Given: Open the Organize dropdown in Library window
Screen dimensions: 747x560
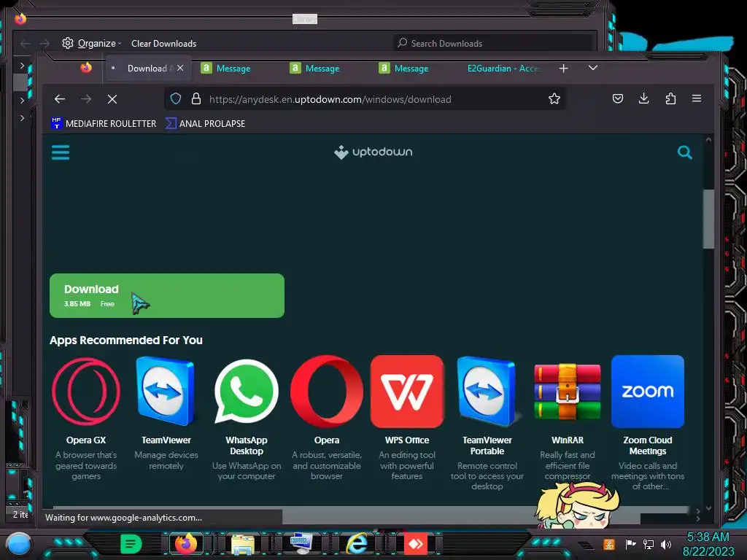Looking at the screenshot, I should click(x=91, y=43).
